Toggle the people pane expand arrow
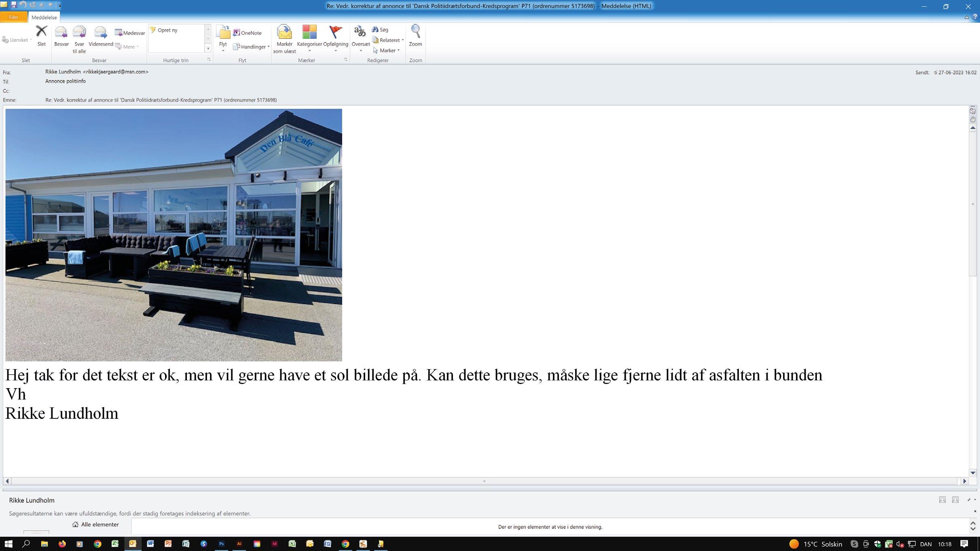This screenshot has height=551, width=980. pos(969,500)
